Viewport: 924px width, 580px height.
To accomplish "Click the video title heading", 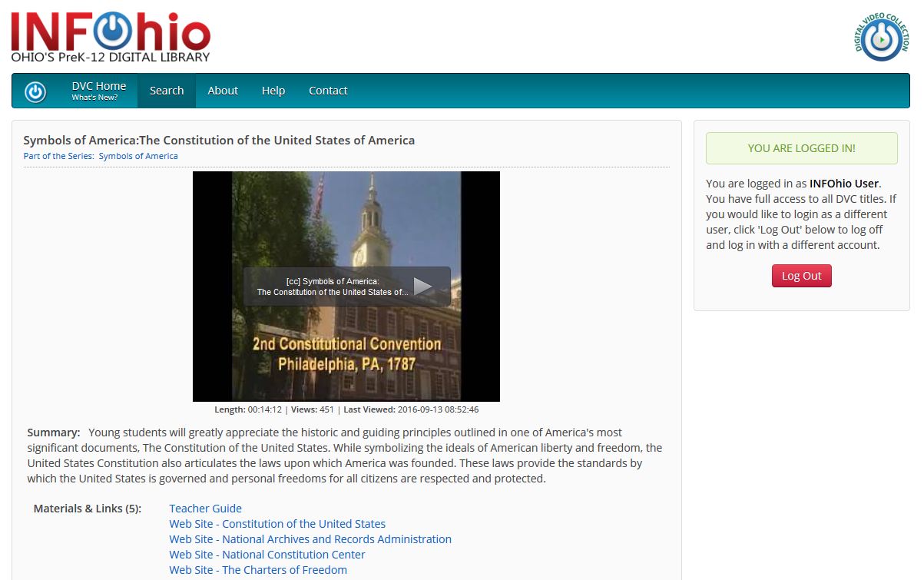I will 219,140.
